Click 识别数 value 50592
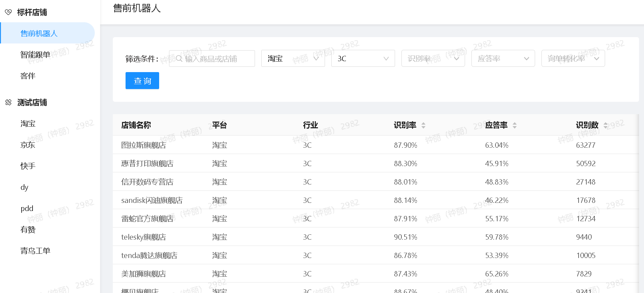 click(x=586, y=164)
